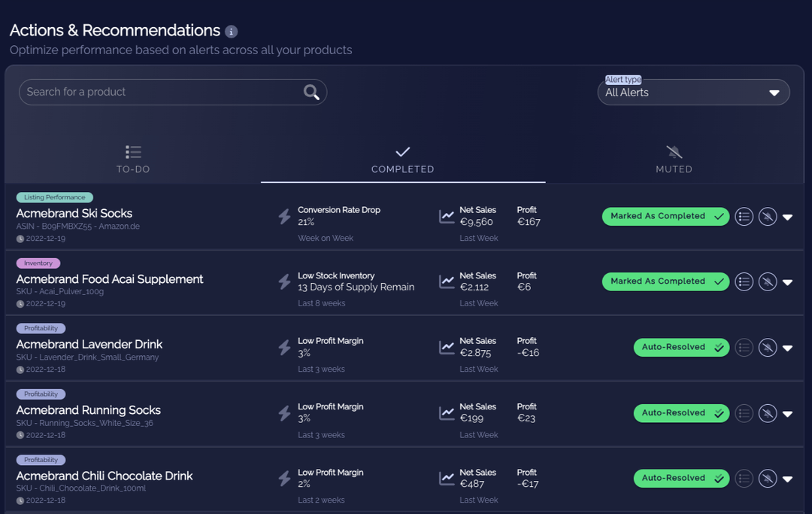Click the Inventory category tag
This screenshot has width=812, height=514.
pos(38,263)
